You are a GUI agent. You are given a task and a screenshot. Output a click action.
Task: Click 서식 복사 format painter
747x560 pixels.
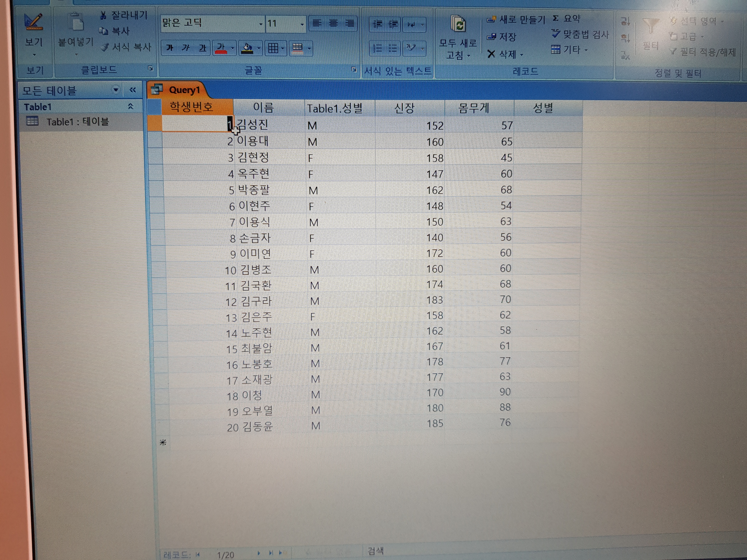127,47
